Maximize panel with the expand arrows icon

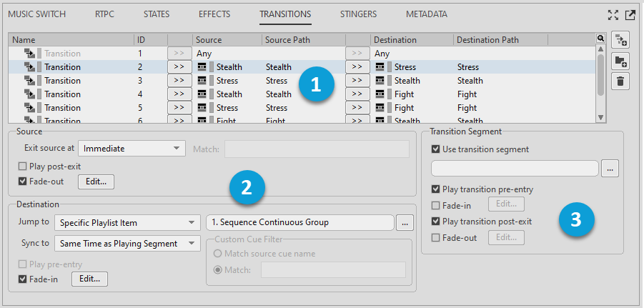click(613, 15)
